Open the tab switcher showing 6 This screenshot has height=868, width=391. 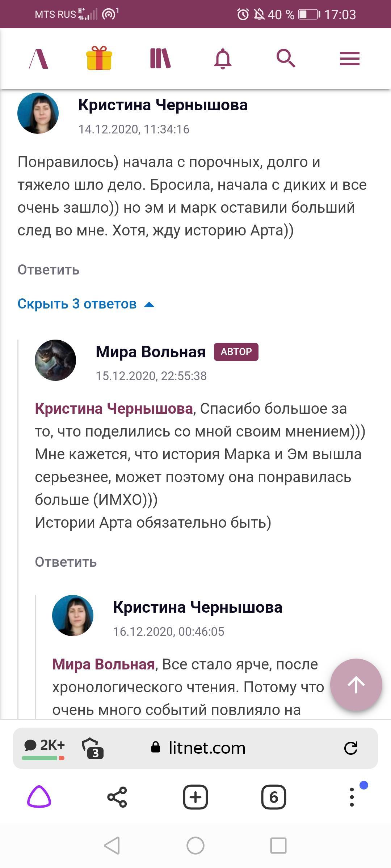273,797
